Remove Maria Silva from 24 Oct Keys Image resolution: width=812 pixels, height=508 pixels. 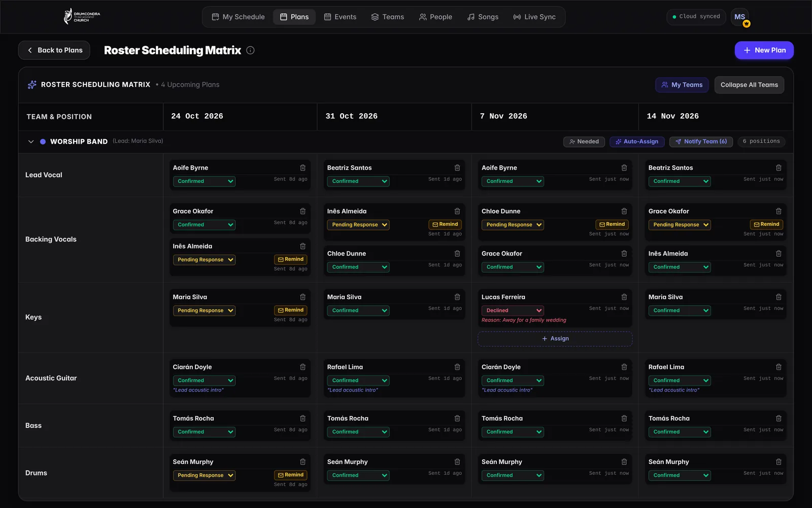(x=303, y=297)
